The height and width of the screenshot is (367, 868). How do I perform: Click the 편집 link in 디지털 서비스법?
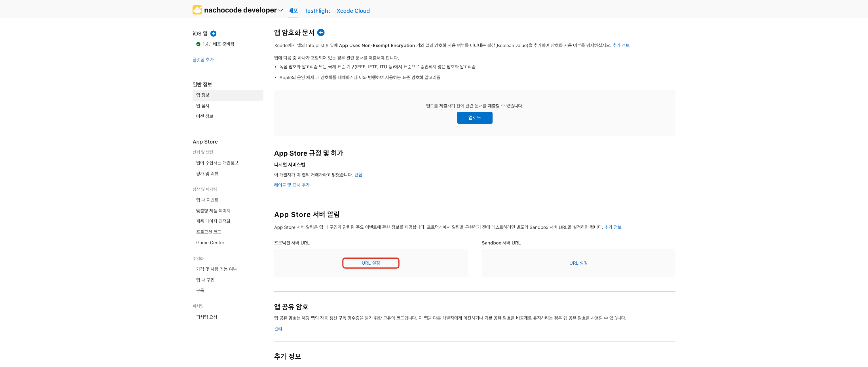358,175
